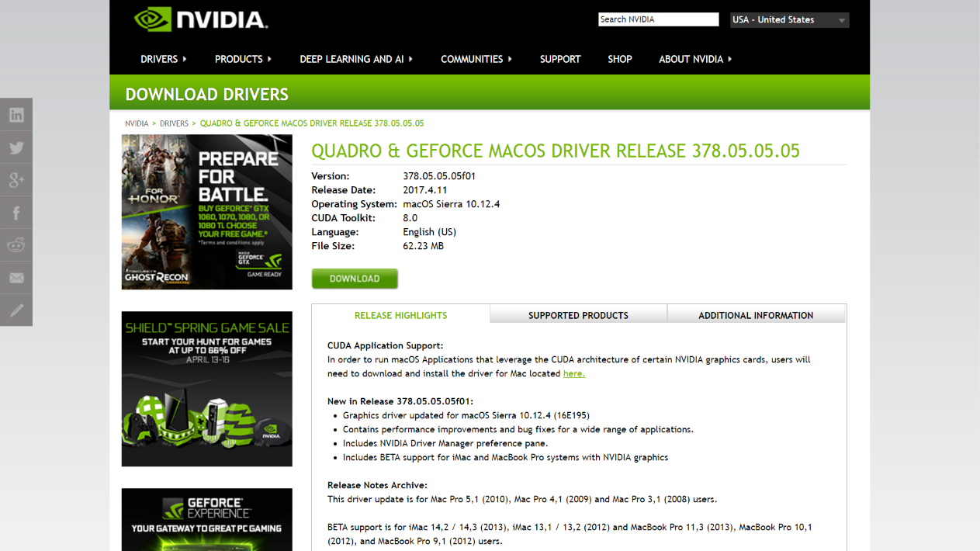
Task: Click the current-page breadcrumb driver release link
Action: [x=312, y=123]
